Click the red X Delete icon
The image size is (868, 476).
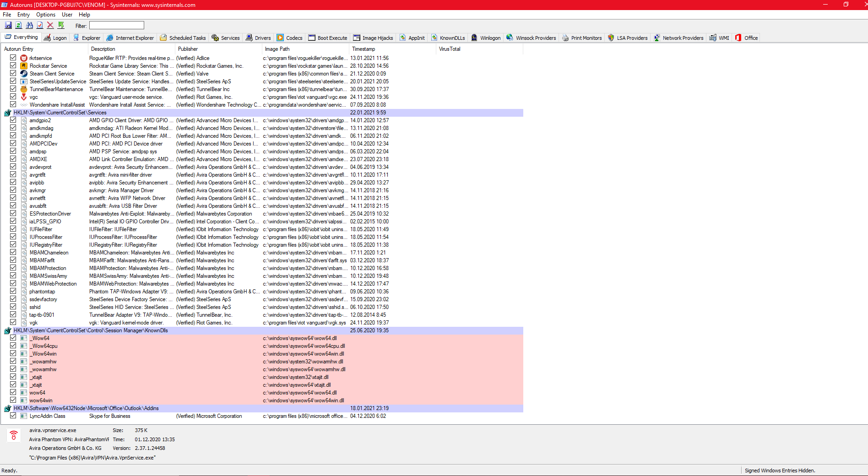point(50,26)
